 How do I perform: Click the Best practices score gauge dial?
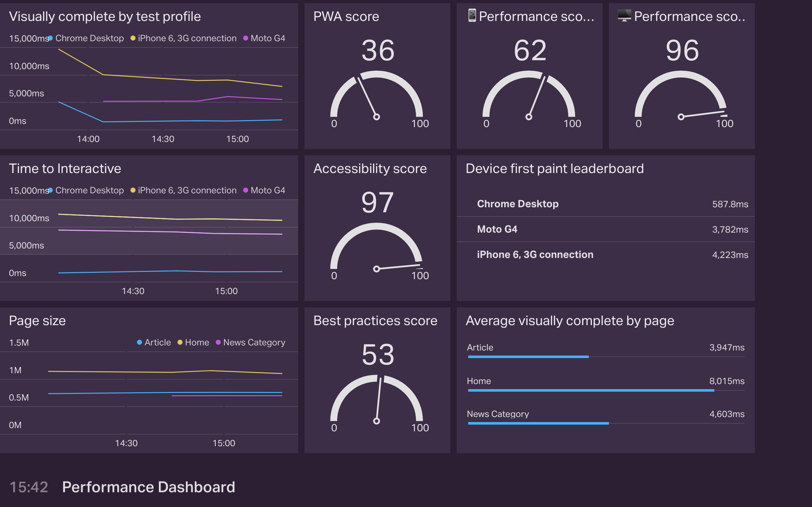tap(377, 399)
